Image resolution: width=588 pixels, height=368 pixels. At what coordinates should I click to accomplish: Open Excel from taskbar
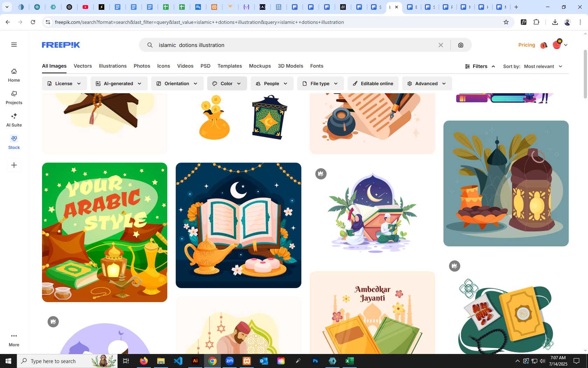tap(350, 361)
